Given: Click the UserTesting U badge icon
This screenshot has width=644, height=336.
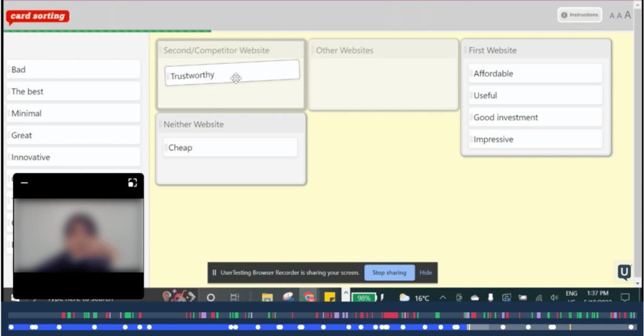Looking at the screenshot, I should [624, 272].
